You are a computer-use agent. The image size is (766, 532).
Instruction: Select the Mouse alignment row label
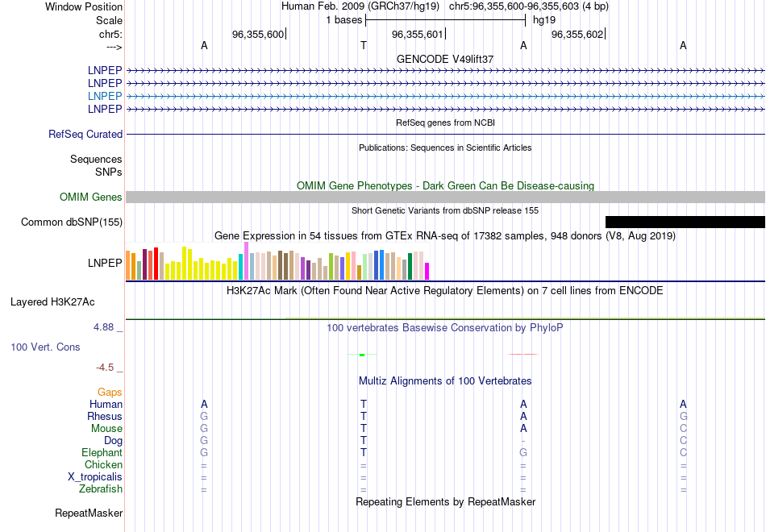[106, 429]
